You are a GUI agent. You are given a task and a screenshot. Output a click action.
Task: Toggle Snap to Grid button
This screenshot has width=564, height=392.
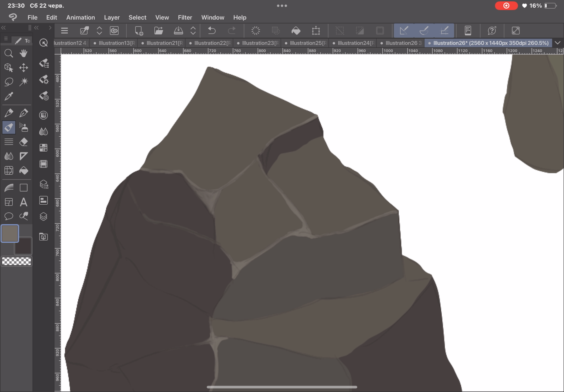coord(444,31)
